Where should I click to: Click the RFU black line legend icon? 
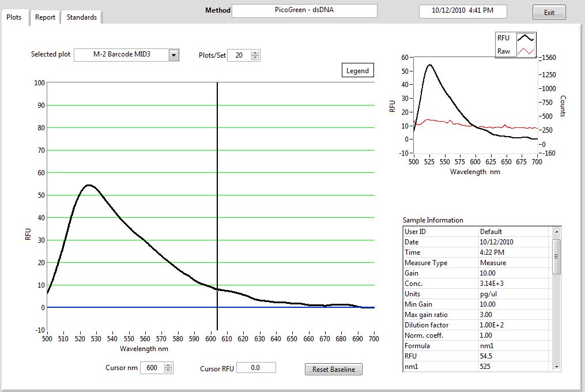coord(525,37)
